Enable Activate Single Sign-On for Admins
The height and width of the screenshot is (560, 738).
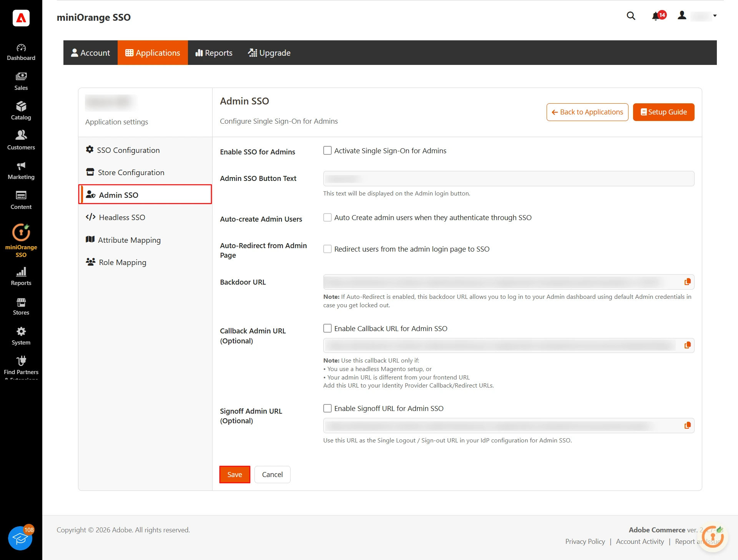pos(327,151)
